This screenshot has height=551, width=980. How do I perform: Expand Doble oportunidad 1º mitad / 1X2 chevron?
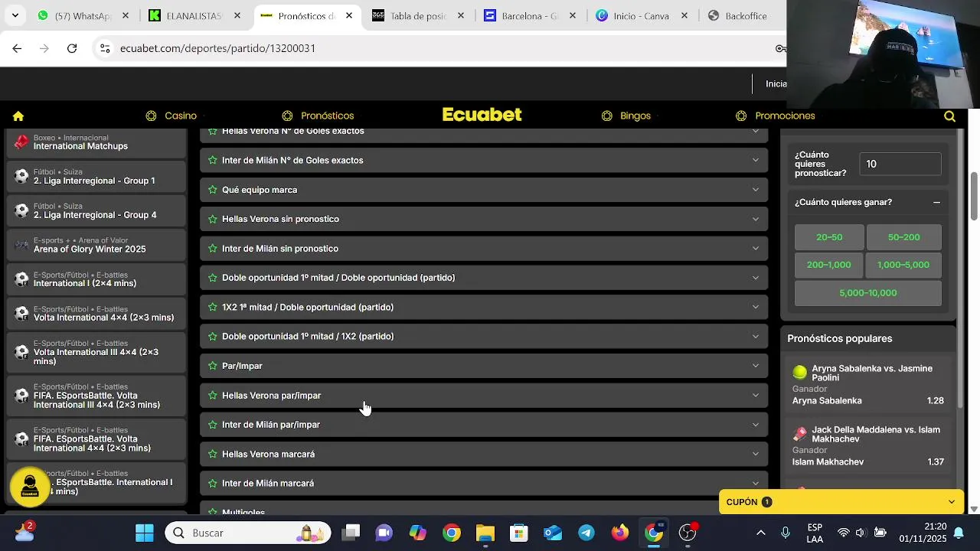(x=756, y=337)
